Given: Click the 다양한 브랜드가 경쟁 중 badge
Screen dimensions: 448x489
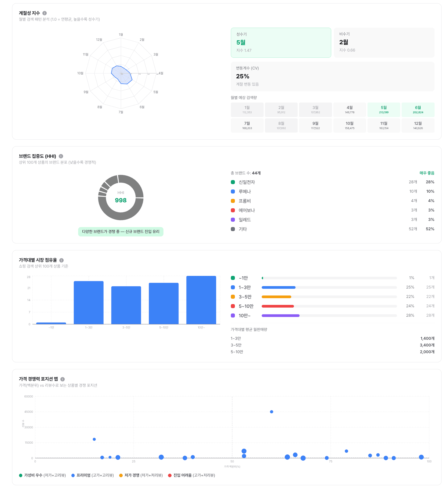Looking at the screenshot, I should click(x=121, y=232).
